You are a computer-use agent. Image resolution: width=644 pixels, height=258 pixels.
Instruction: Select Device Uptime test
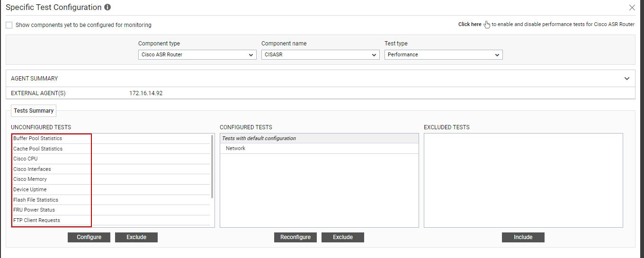coord(111,189)
